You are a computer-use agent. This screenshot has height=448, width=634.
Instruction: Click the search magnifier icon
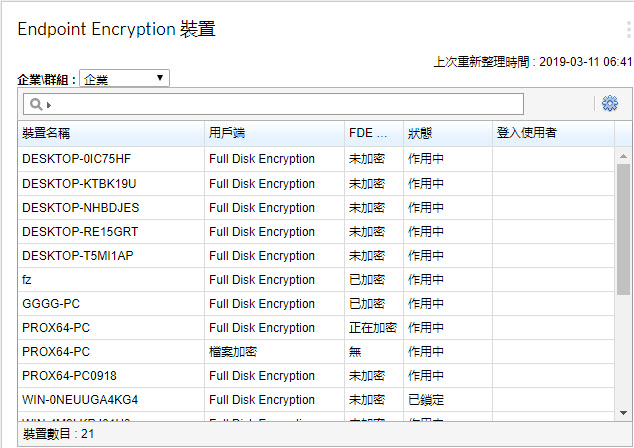point(36,104)
